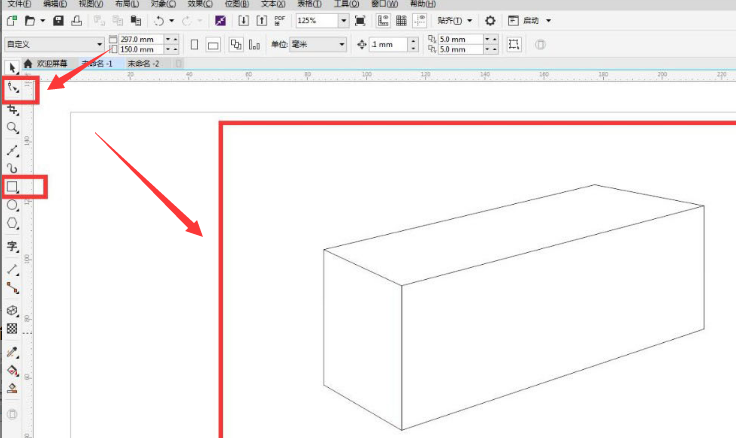Select the Shape edit tool

pos(13,87)
